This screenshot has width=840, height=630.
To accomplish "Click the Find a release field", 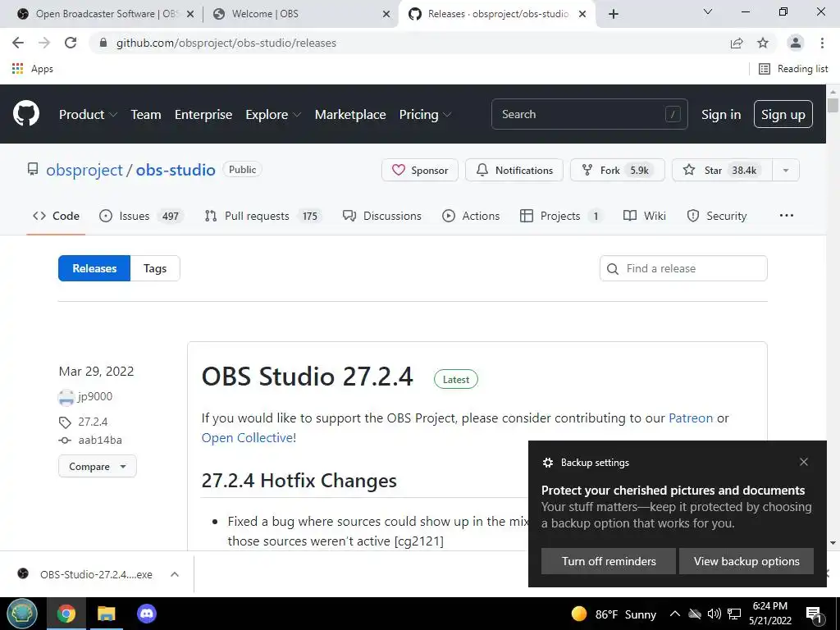I will click(683, 268).
